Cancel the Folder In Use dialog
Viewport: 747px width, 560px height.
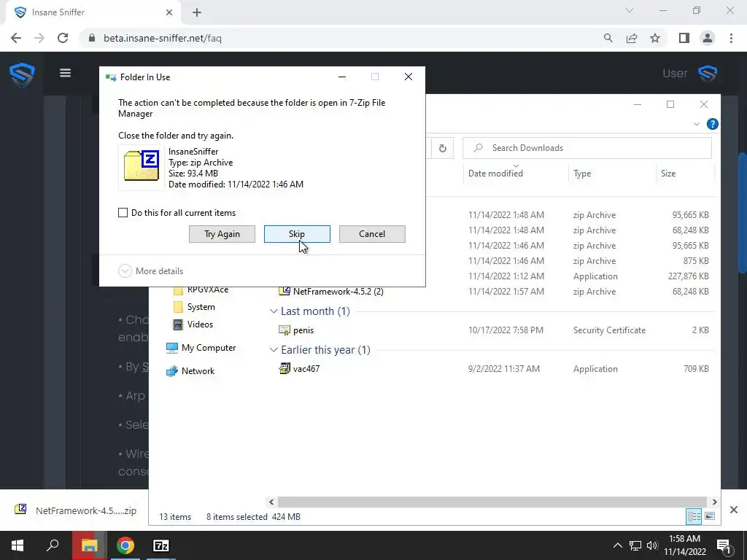click(372, 234)
